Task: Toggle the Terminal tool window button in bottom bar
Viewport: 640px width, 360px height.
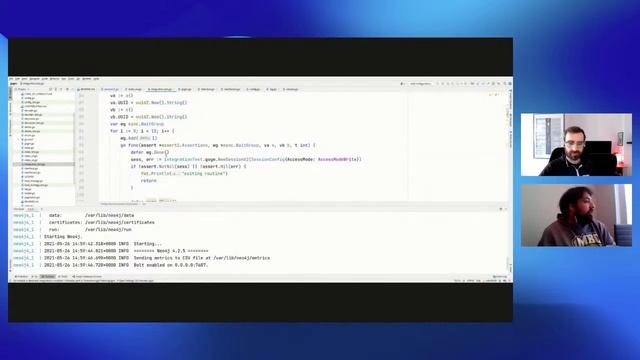Action: tap(48, 276)
